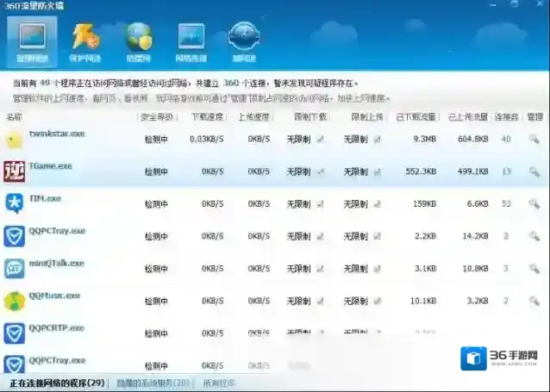Screen dimensions: 550x392
Task: Click the twinkstar.exe yellow star icon
Action: [x=14, y=140]
